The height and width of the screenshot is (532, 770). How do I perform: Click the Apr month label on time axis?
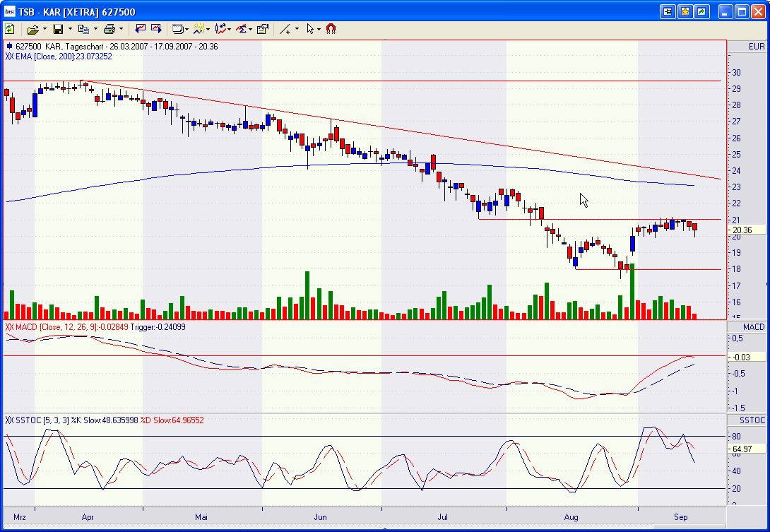click(88, 517)
